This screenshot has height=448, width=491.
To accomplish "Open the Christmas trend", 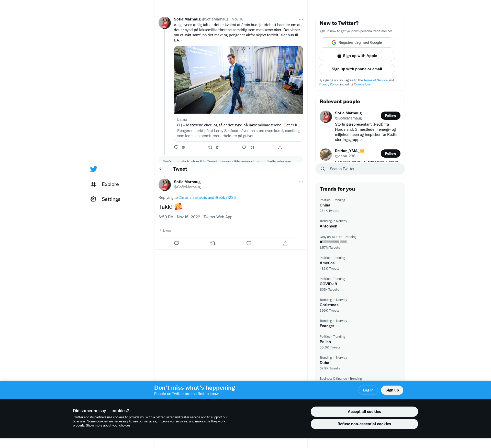I will (360, 305).
